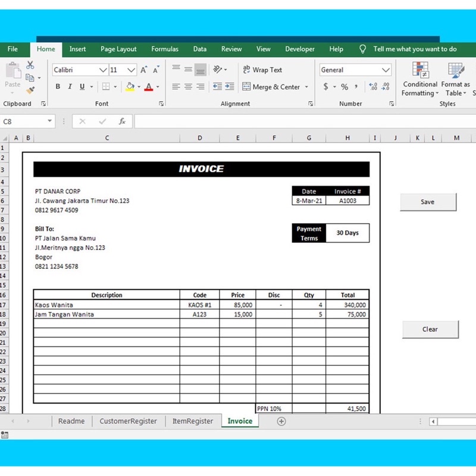Image resolution: width=476 pixels, height=476 pixels.
Task: Click the Increase Decimal icon
Action: 373,87
